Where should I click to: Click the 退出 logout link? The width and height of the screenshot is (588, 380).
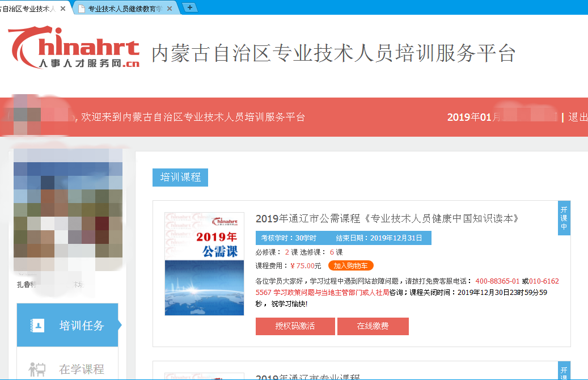pyautogui.click(x=578, y=117)
